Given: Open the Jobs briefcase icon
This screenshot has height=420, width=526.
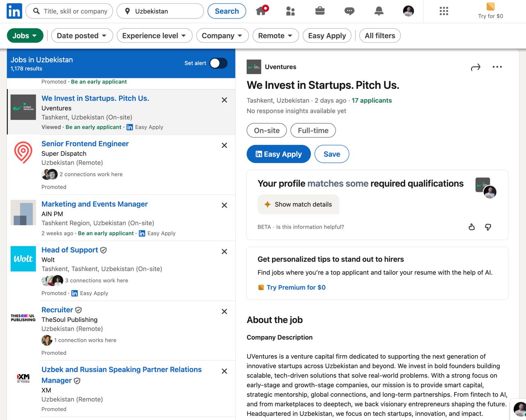Looking at the screenshot, I should pyautogui.click(x=320, y=11).
